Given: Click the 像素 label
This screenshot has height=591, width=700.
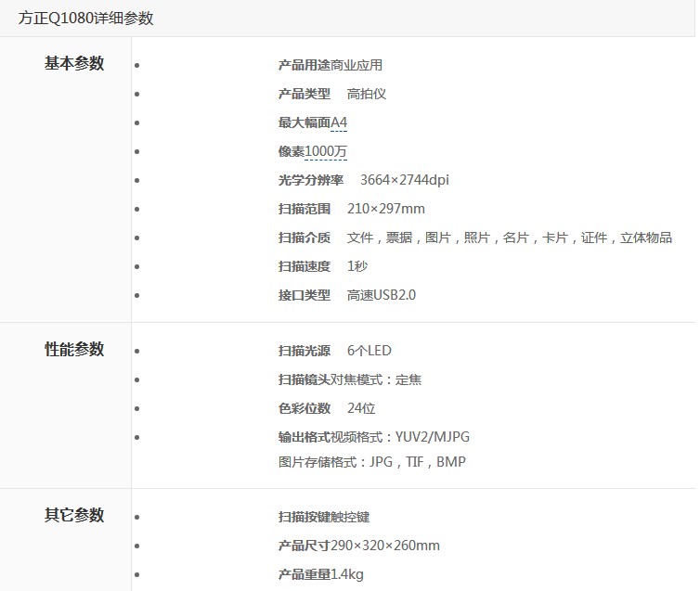Looking at the screenshot, I should tap(292, 151).
